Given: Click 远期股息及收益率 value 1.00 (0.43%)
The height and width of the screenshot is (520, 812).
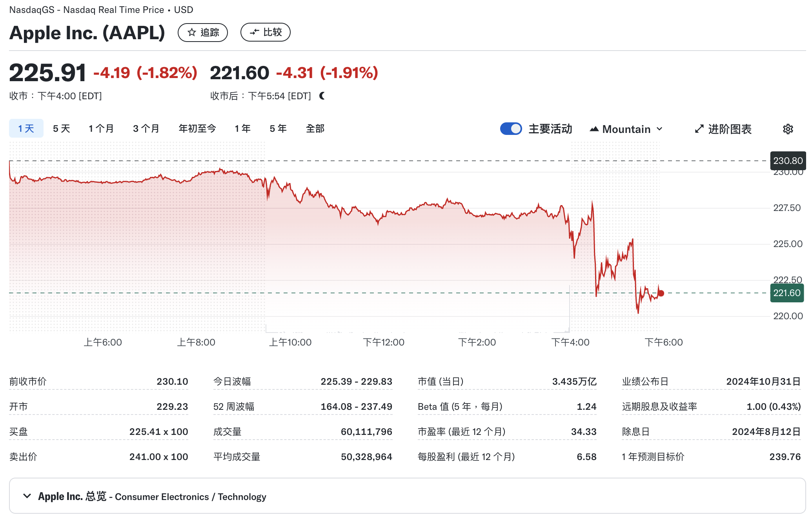Looking at the screenshot, I should click(774, 407).
